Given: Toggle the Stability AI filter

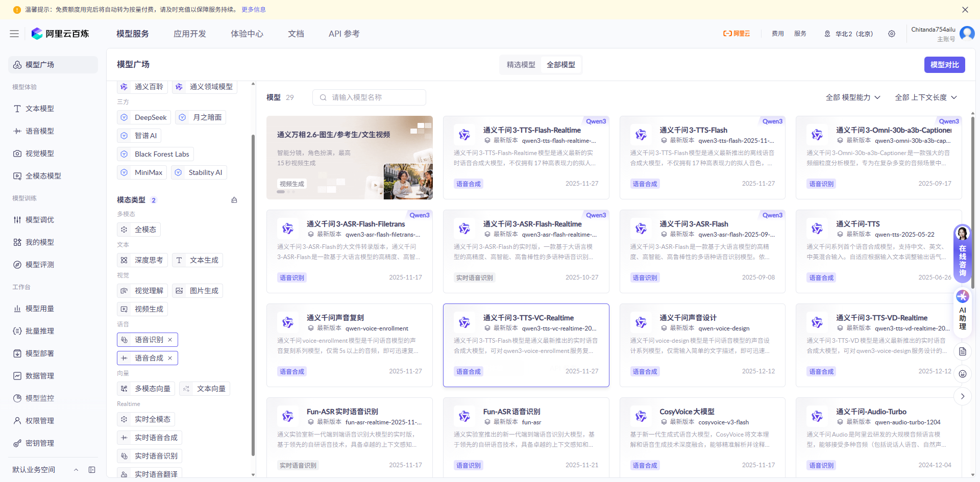Looking at the screenshot, I should click(x=199, y=172).
